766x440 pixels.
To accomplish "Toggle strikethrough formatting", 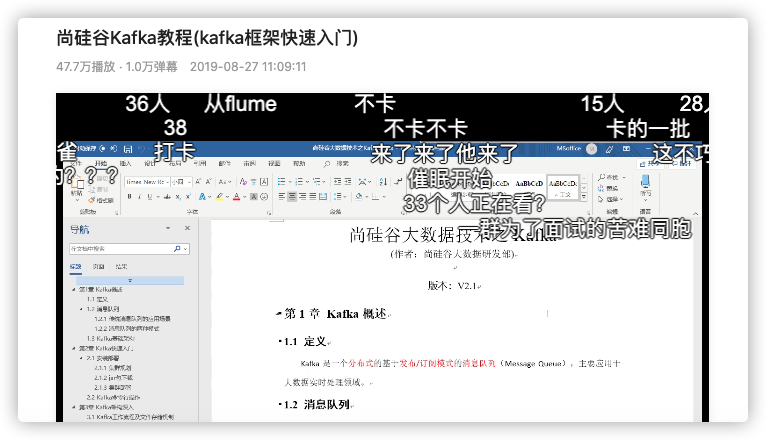I will point(167,197).
